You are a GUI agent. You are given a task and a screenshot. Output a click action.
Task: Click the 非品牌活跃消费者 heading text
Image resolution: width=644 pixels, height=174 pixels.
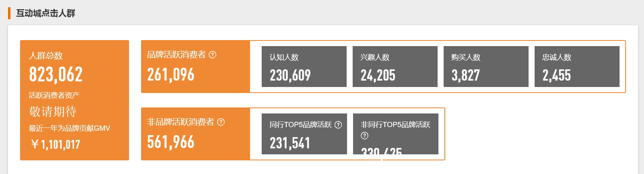[180, 122]
